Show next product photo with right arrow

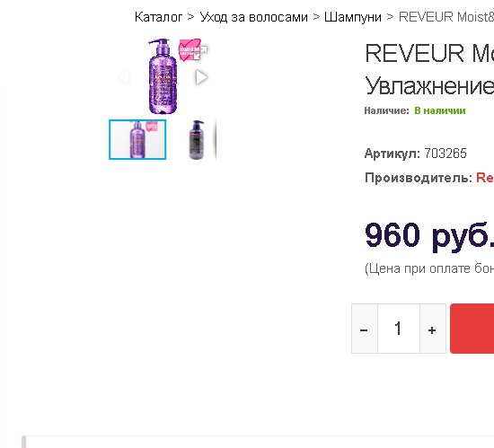pyautogui.click(x=201, y=77)
